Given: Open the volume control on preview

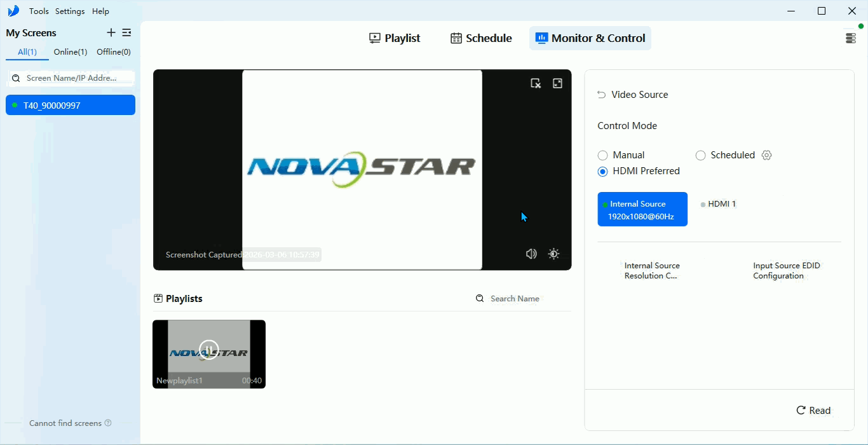Looking at the screenshot, I should (x=531, y=254).
